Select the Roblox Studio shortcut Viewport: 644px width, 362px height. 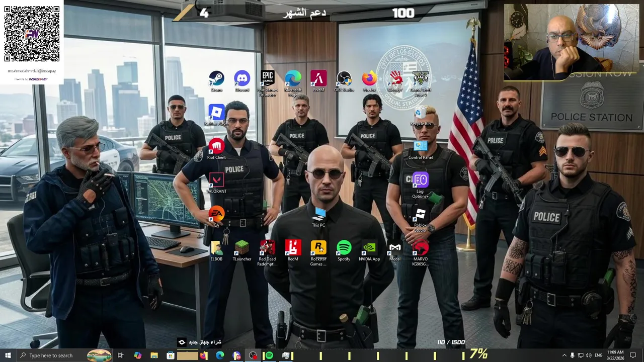click(421, 219)
